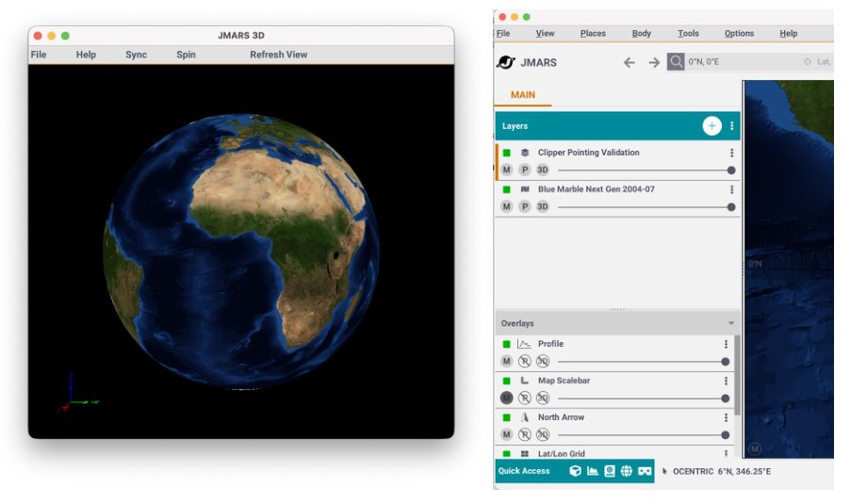Open the Layers panel options menu
The image size is (867, 504).
pos(731,126)
